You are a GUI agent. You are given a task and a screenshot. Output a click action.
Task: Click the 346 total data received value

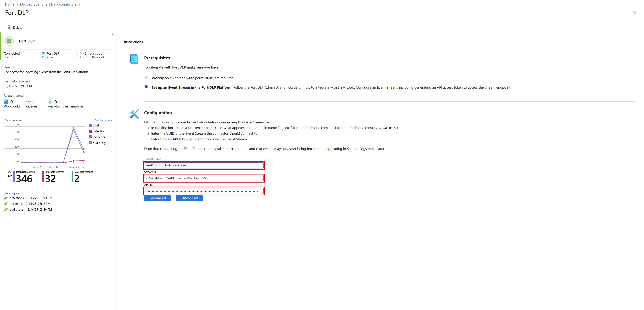pos(24,179)
